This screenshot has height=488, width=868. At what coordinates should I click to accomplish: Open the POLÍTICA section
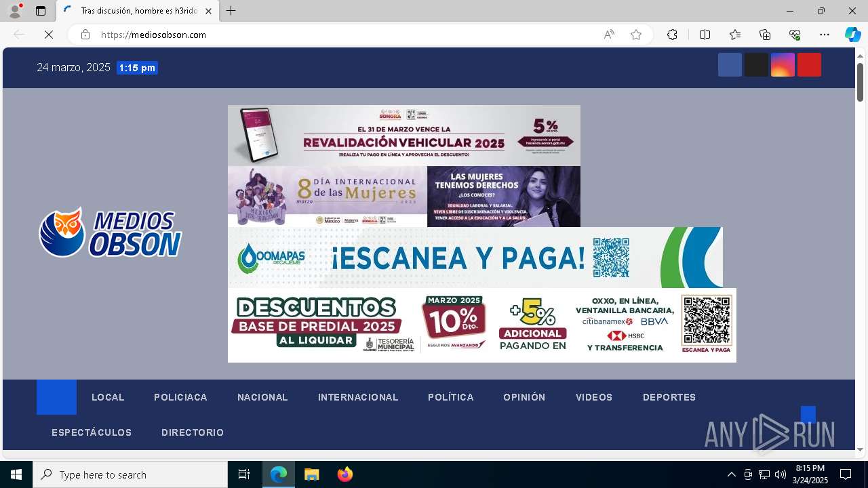(x=451, y=397)
